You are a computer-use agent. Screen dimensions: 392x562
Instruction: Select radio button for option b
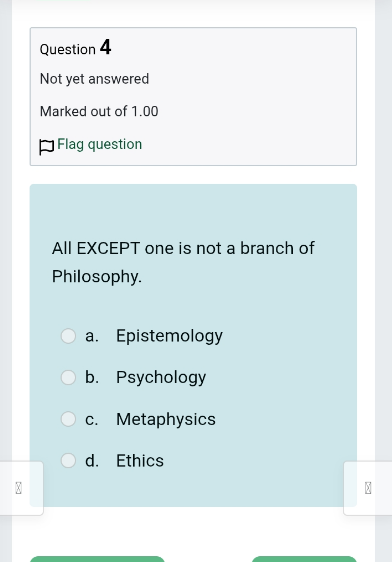(x=68, y=377)
